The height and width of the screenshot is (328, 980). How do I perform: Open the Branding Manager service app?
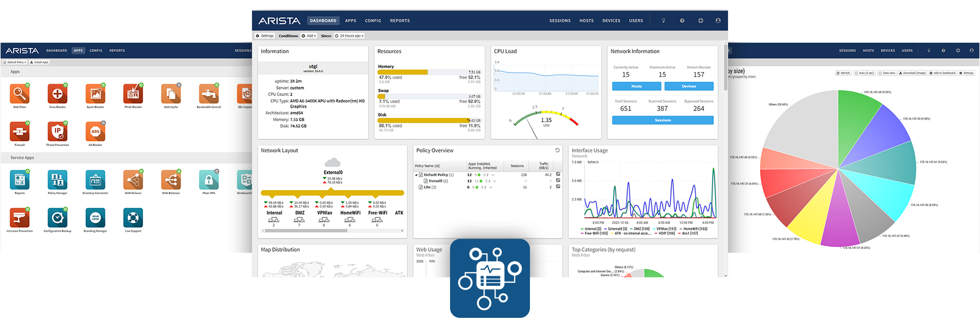(95, 218)
